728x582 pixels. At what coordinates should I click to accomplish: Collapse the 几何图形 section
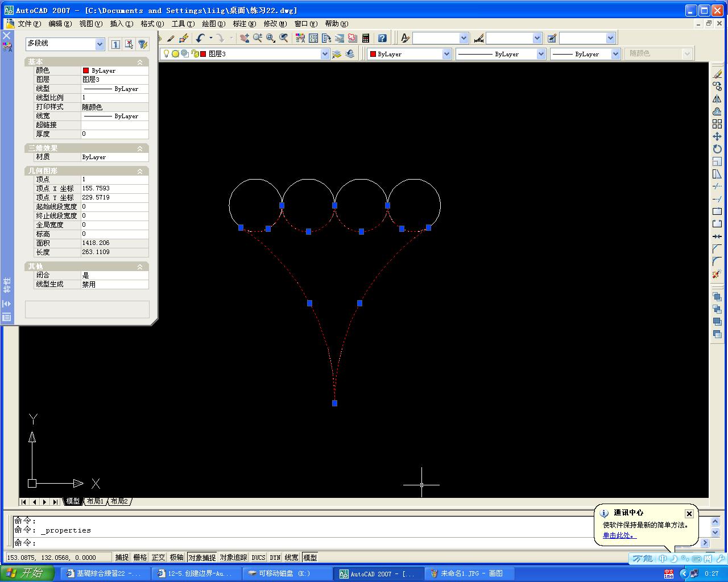click(140, 171)
